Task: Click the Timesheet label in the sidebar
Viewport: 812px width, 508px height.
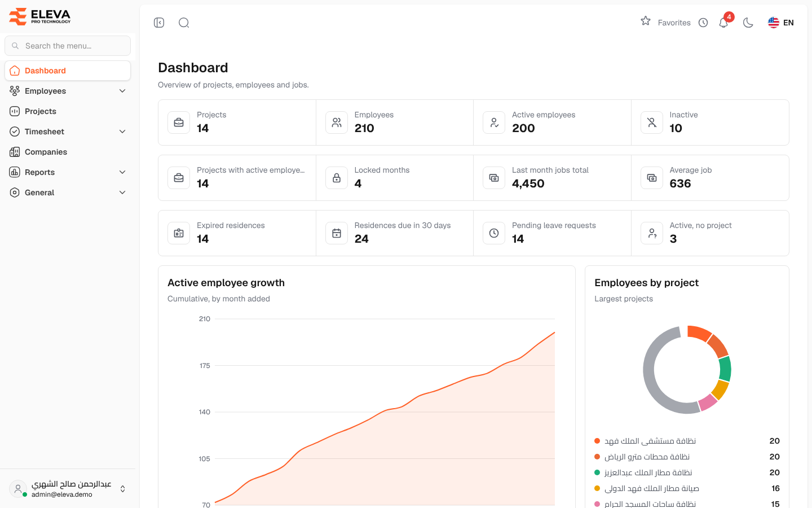Action: point(45,132)
